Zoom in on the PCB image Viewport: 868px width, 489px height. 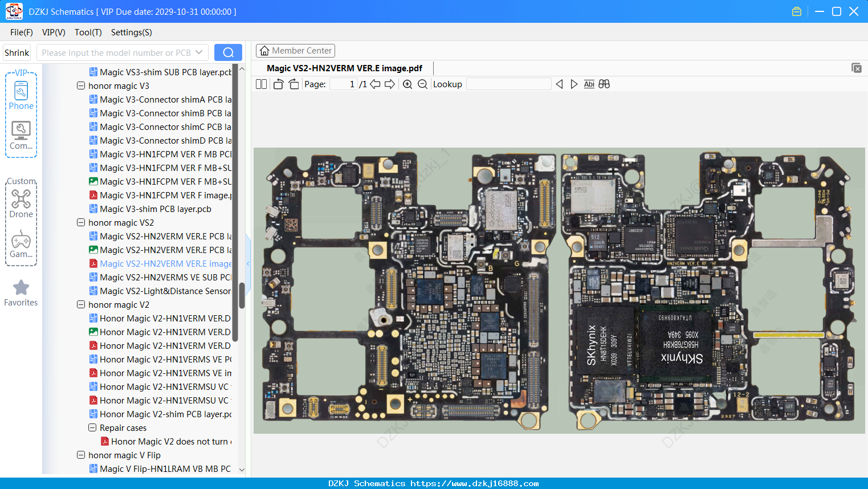[407, 84]
